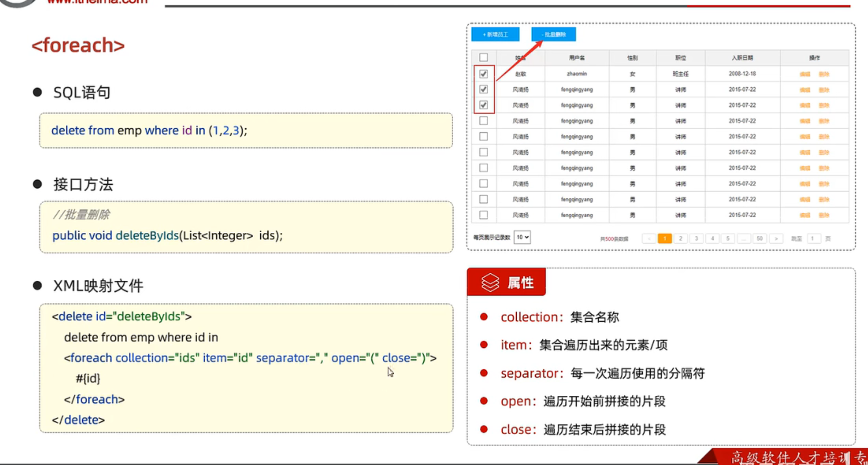Open the records-per-page dropdown showing 10
Screen dimensions: 868x465
coord(522,237)
